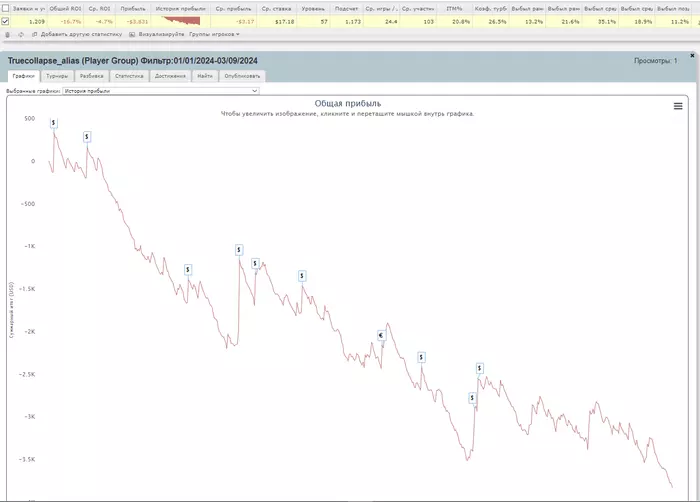Viewport: 700px width, 502px height.
Task: Click the -16.7% ROI value cell
Action: coord(66,21)
